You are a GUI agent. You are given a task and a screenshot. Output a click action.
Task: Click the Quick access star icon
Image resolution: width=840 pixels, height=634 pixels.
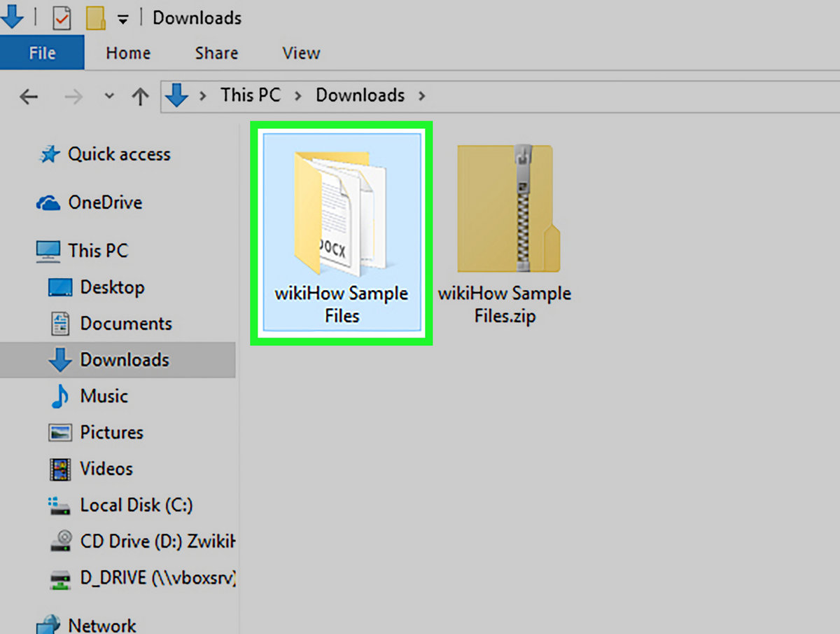click(x=49, y=155)
